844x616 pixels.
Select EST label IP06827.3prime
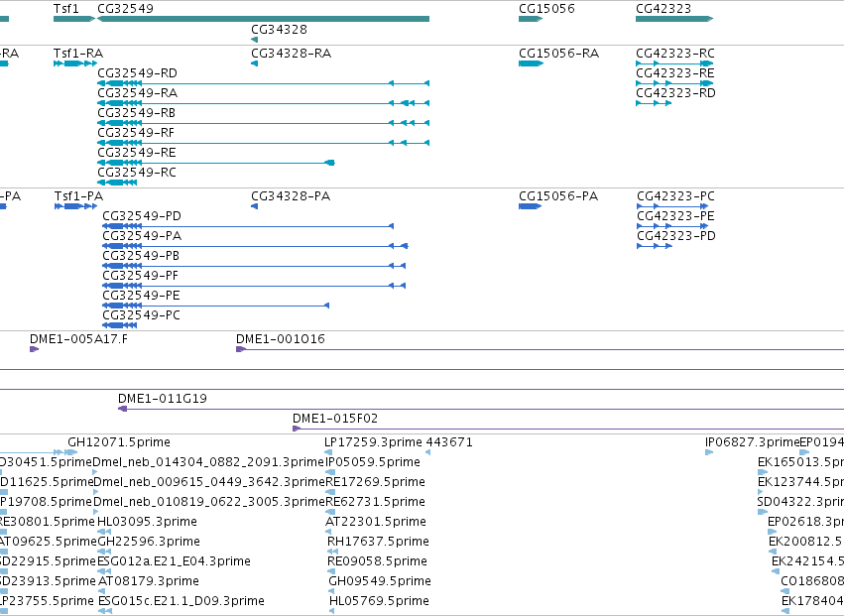(753, 442)
